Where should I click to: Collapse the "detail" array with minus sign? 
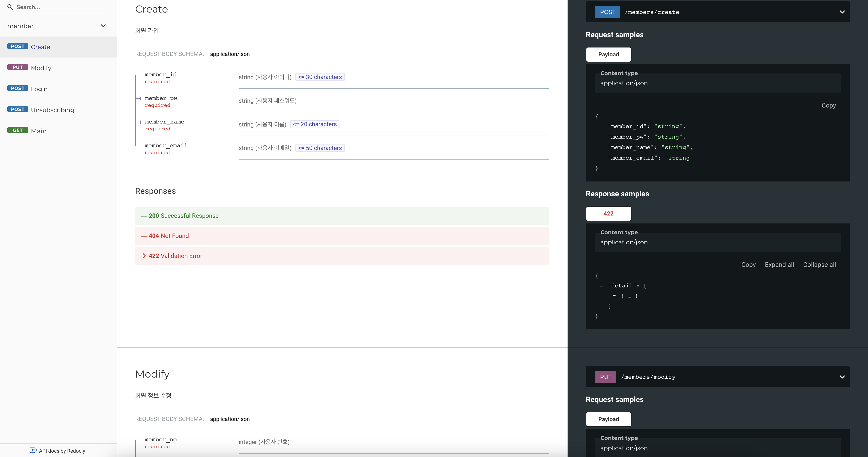(601, 286)
